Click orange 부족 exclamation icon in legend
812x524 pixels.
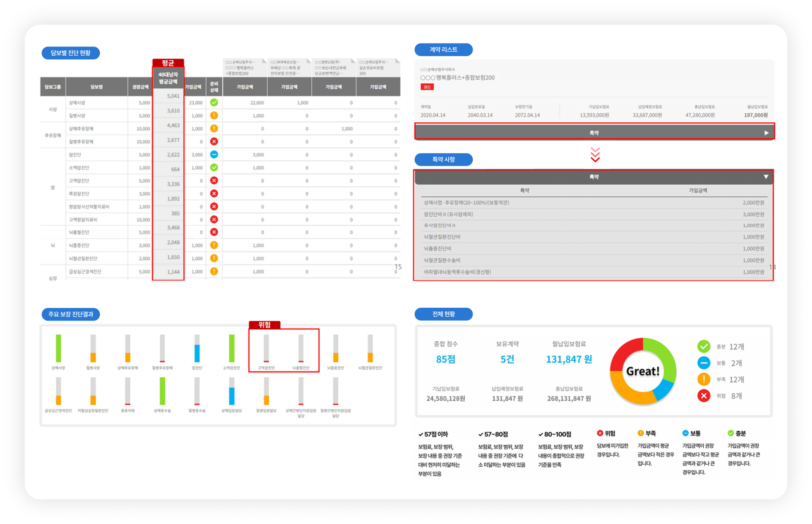pos(704,379)
